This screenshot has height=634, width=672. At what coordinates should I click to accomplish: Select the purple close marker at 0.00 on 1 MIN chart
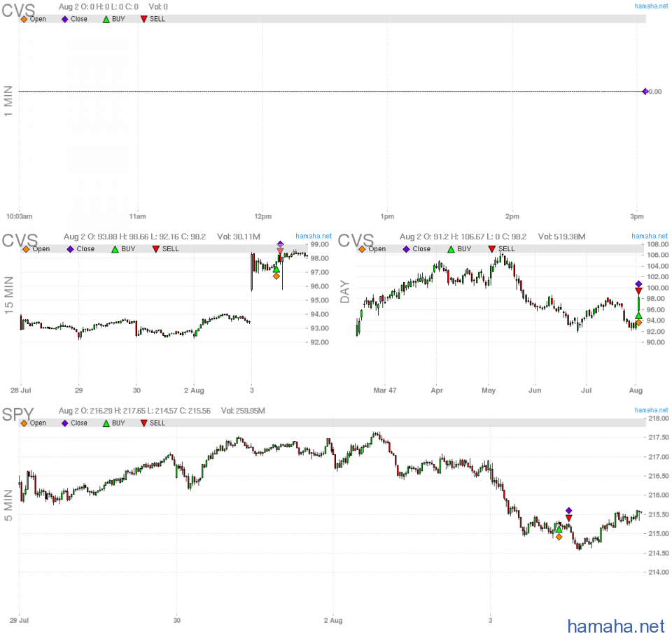[645, 91]
